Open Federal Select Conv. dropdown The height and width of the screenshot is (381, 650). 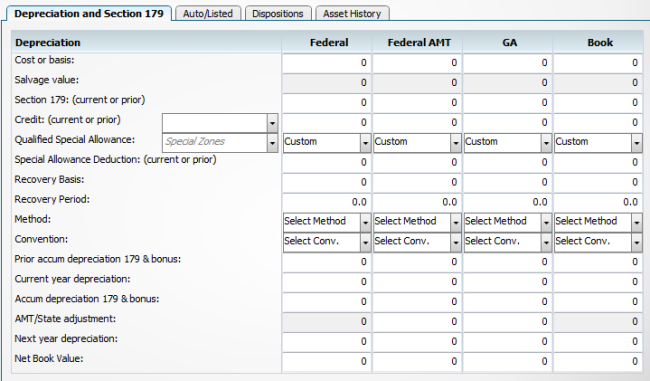pos(365,243)
